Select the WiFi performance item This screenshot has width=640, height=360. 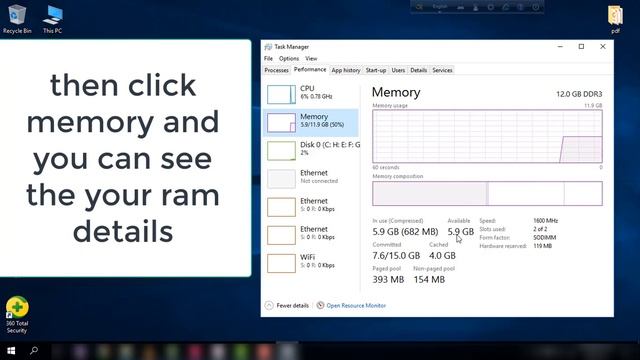click(x=311, y=263)
